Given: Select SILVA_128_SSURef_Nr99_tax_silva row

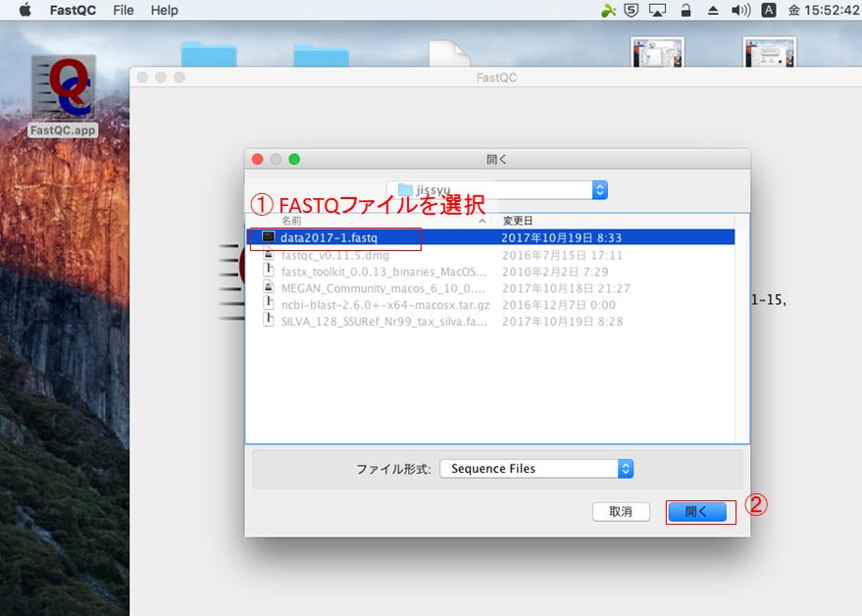Looking at the screenshot, I should click(490, 321).
